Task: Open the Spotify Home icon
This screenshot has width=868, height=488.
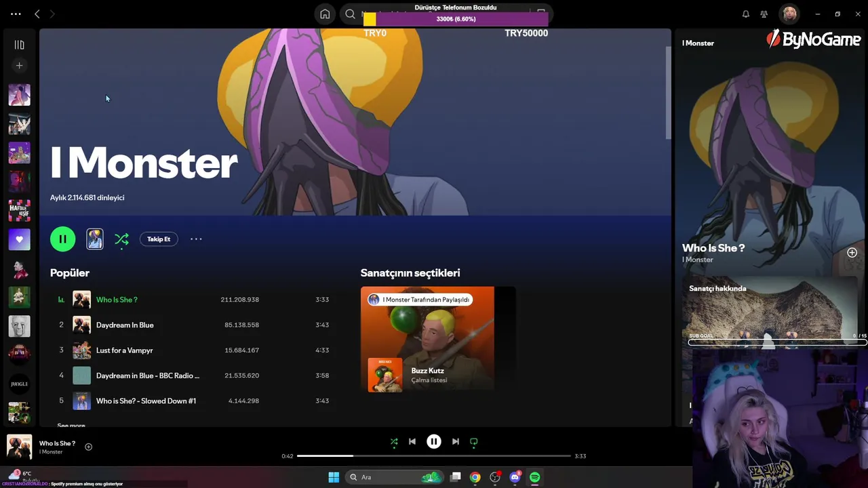Action: pos(325,14)
